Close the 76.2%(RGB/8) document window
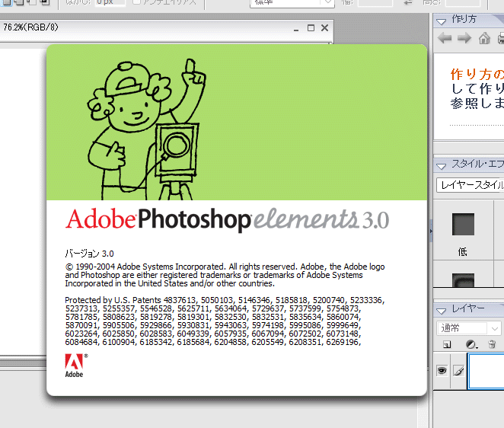 (324, 27)
